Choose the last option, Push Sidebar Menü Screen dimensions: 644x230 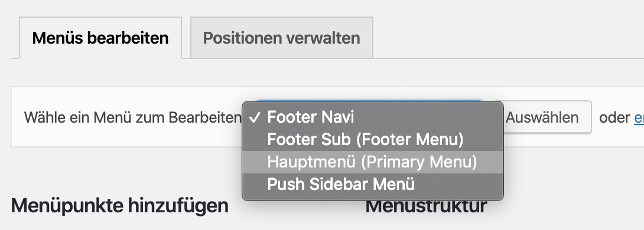373,184
